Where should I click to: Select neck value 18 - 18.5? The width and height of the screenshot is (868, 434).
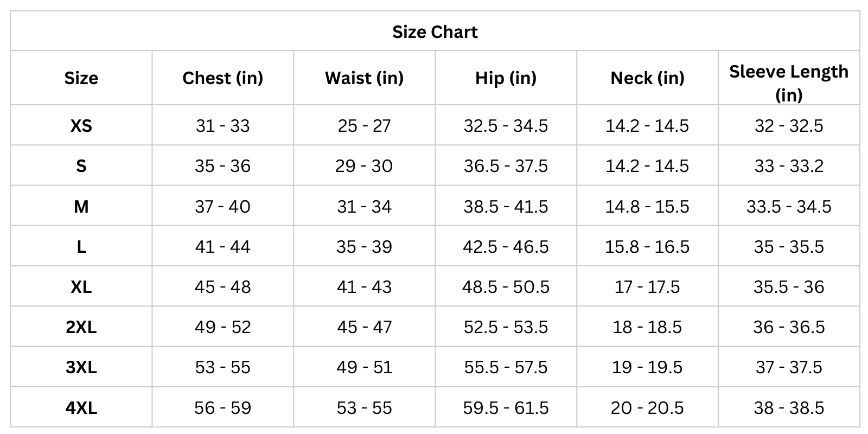click(x=647, y=327)
